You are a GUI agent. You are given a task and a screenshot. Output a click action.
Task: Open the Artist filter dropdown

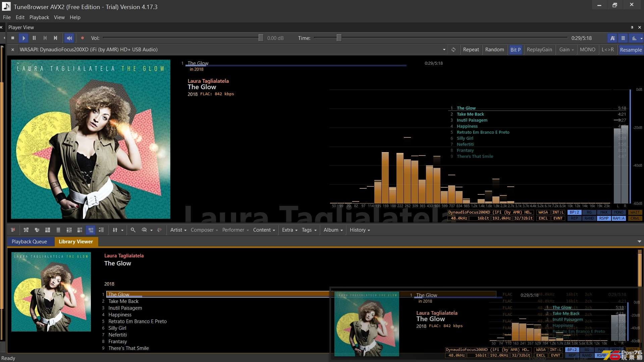(x=178, y=230)
